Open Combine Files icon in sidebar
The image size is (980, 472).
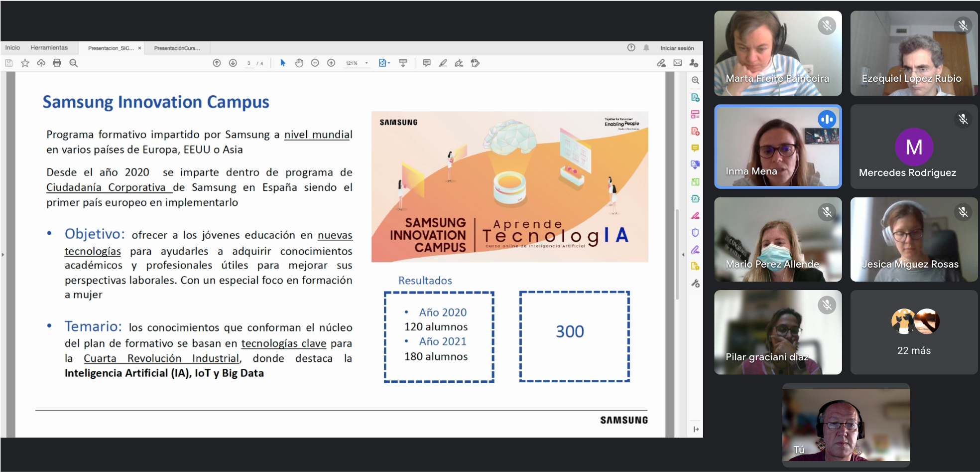(695, 164)
